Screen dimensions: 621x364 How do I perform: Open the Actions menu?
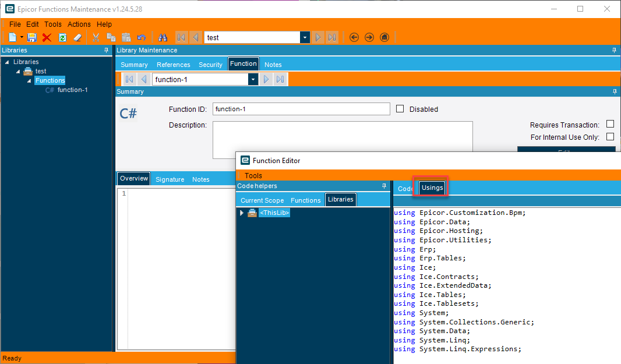coord(79,24)
